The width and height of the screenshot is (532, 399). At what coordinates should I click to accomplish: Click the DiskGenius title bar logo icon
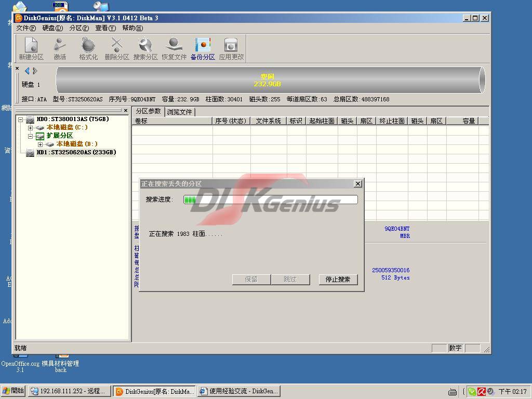click(x=19, y=18)
